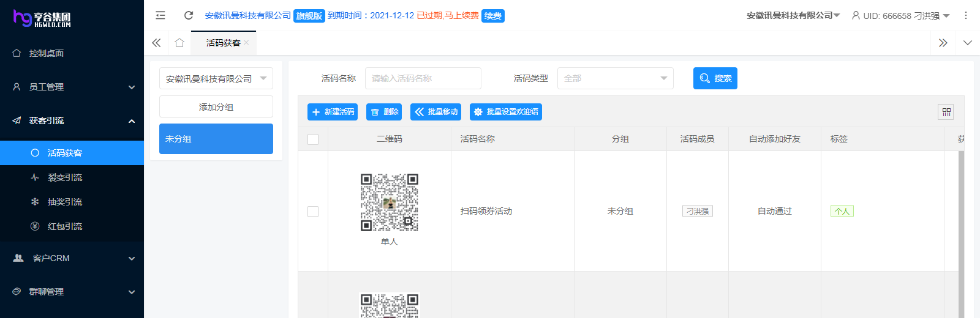
Task: Click the vertical scrollbar of the table
Action: pyautogui.click(x=961, y=232)
